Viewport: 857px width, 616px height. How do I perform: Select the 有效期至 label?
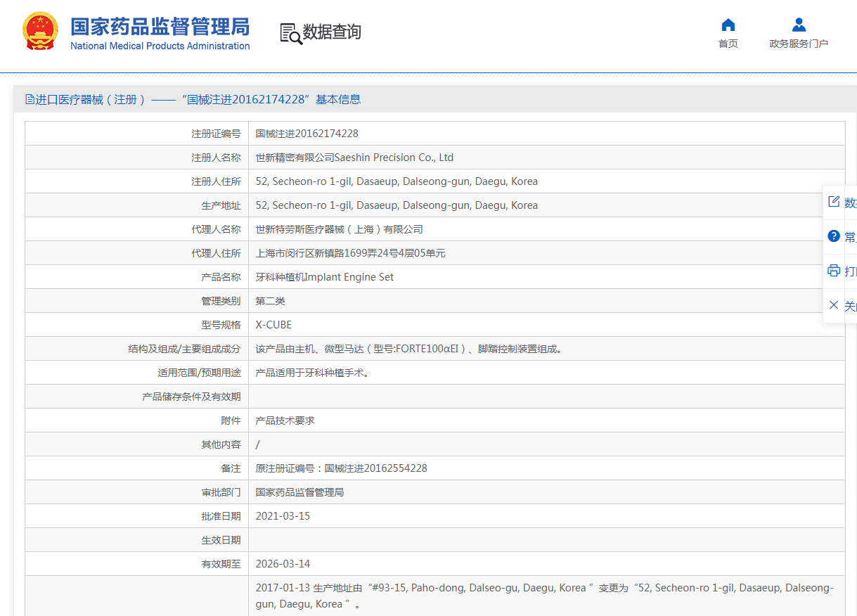(221, 564)
